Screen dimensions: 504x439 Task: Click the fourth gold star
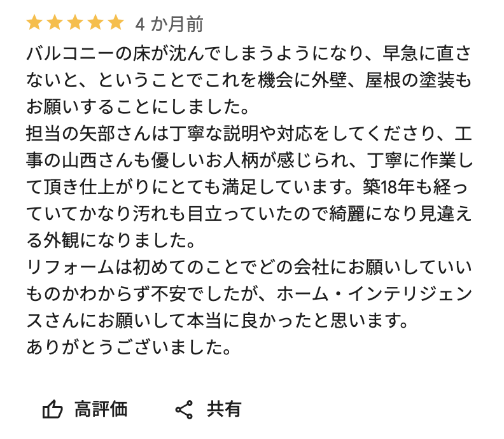pyautogui.click(x=95, y=24)
